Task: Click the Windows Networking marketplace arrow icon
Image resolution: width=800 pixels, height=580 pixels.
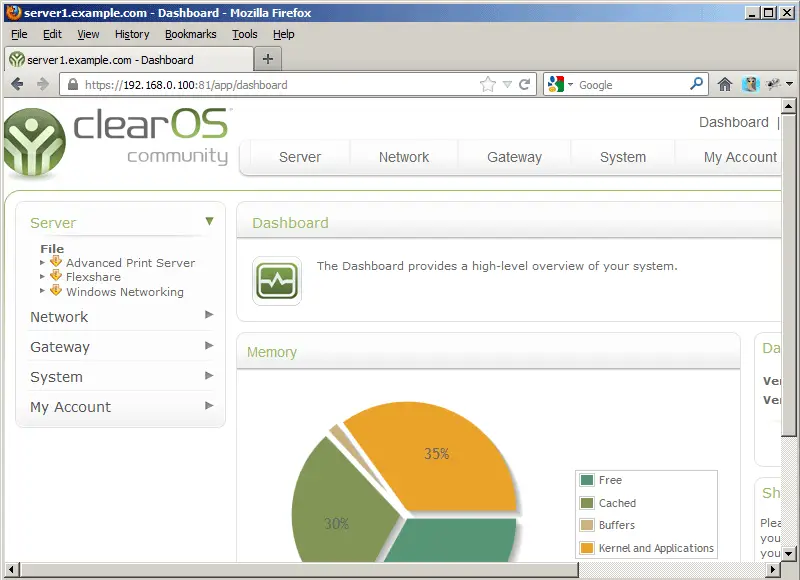Action: point(56,291)
